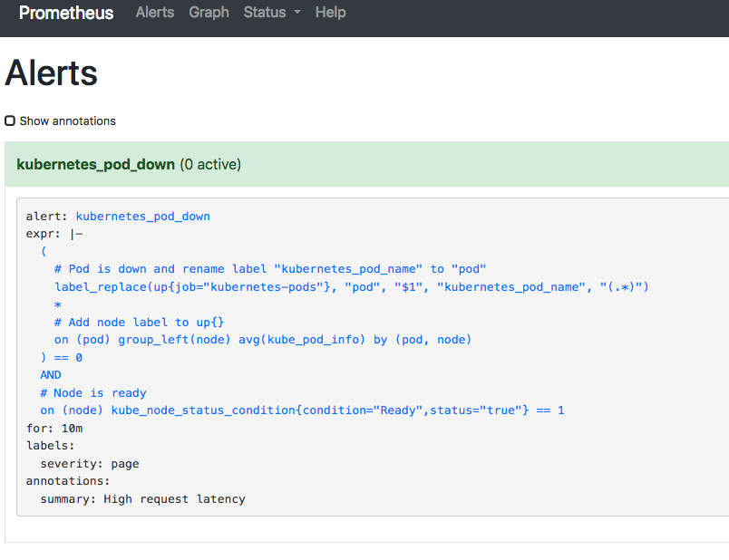The height and width of the screenshot is (560, 729).
Task: Go to the Graph page
Action: [x=209, y=12]
